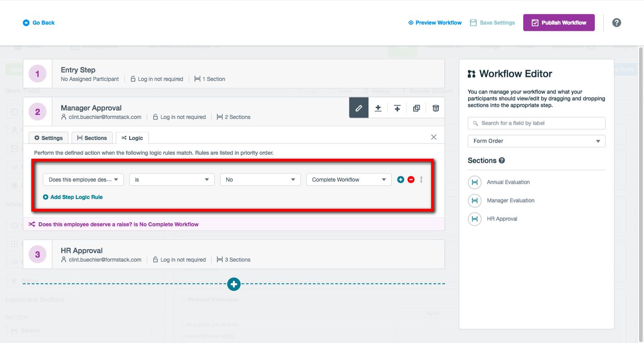644x343 pixels.
Task: Duplicate the Manager Approval step
Action: 416,107
